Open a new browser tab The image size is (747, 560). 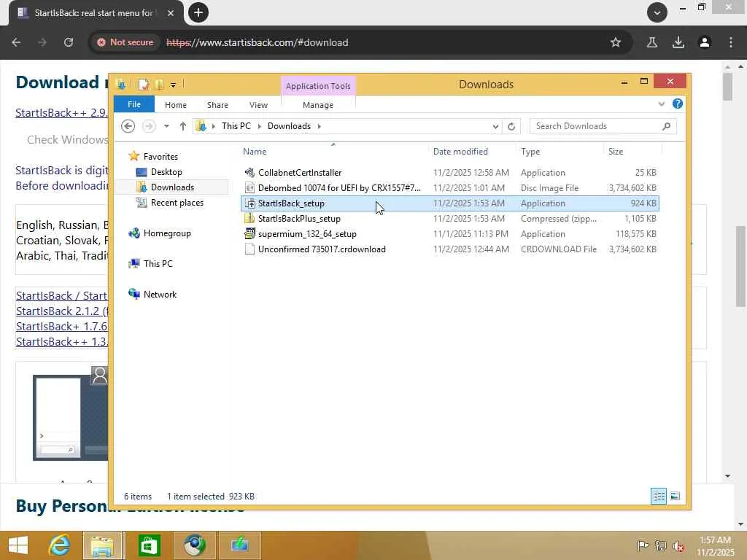[x=198, y=12]
